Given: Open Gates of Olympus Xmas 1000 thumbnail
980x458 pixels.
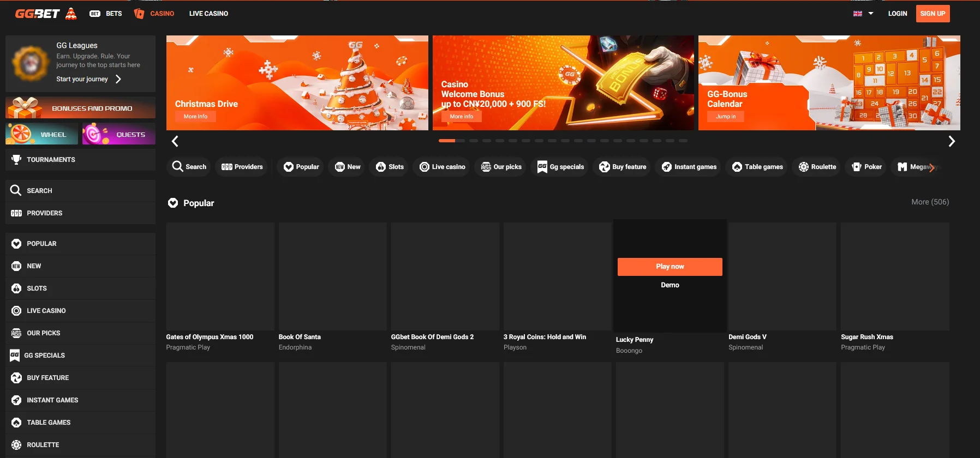Looking at the screenshot, I should coord(220,276).
